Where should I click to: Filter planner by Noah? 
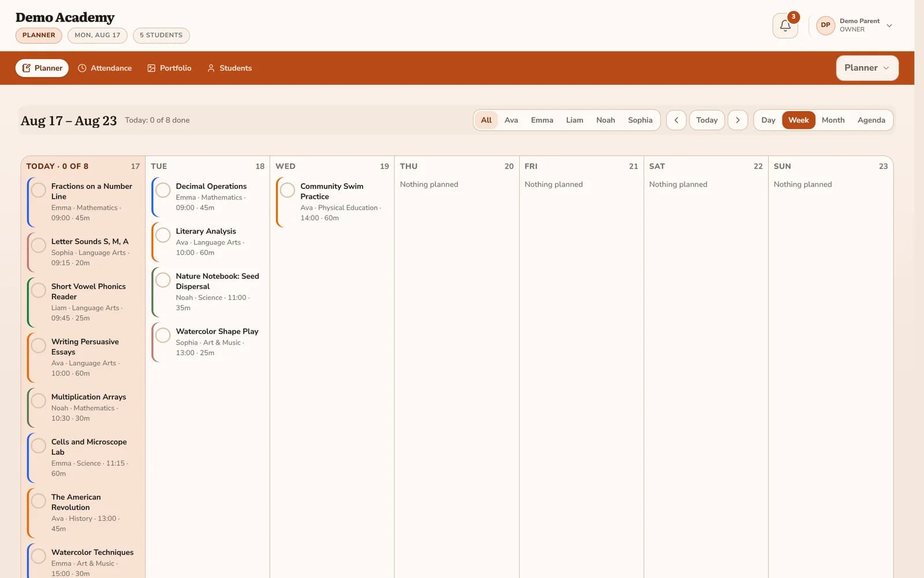pos(605,120)
